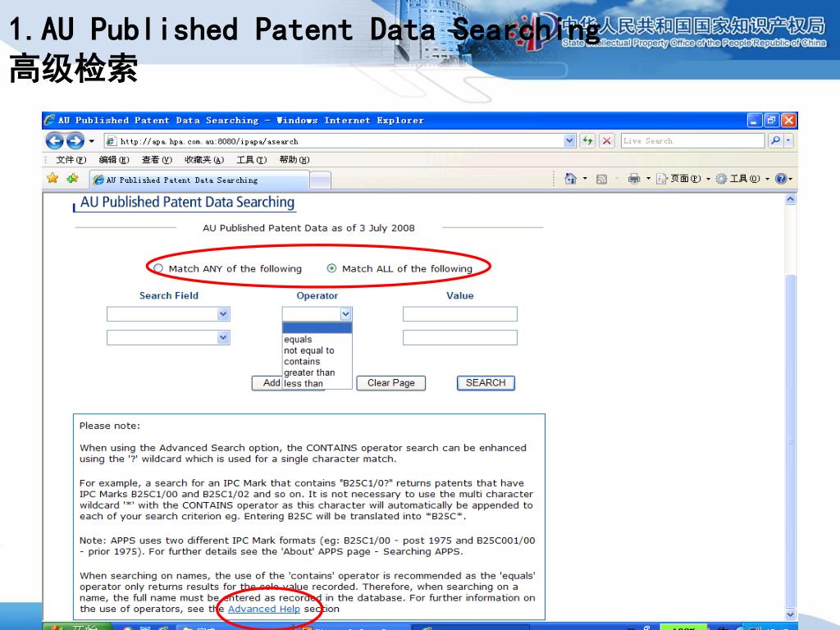Open the Home button dropdown arrow
840x630 pixels.
pos(585,178)
